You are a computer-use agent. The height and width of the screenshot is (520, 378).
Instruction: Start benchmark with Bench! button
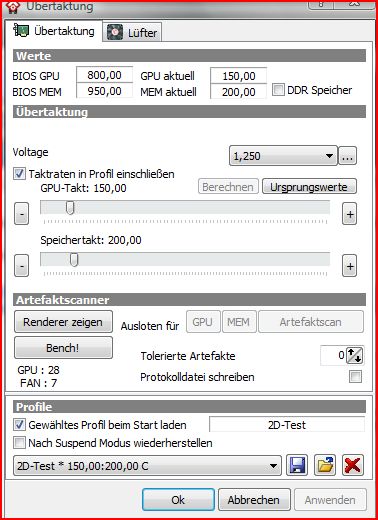pyautogui.click(x=63, y=348)
